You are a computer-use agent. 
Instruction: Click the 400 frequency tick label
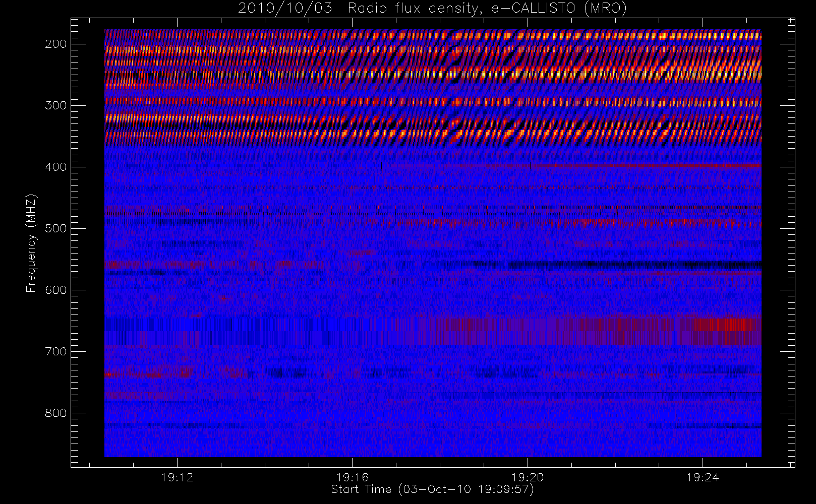(x=56, y=167)
